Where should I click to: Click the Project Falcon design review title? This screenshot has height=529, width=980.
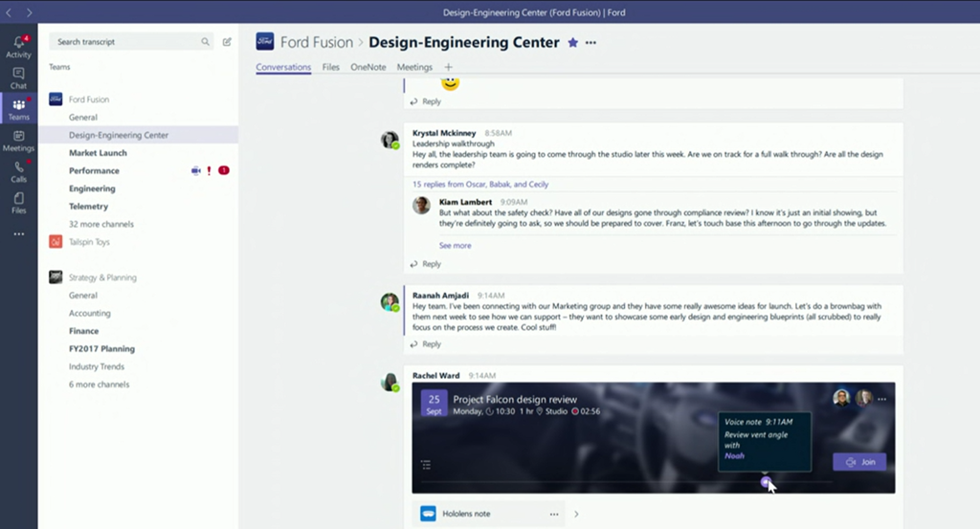click(x=515, y=399)
